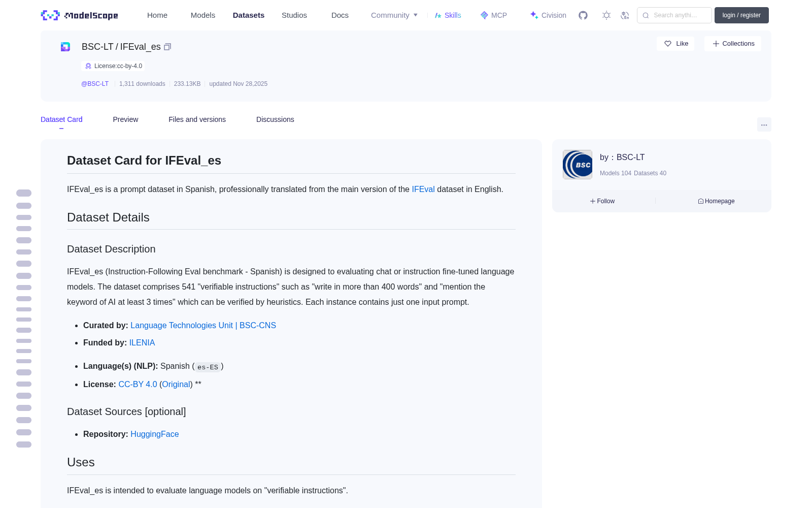Open Language Technologies Unit | BSC-CNS link
Screen dimensions: 812x508
pos(203,325)
